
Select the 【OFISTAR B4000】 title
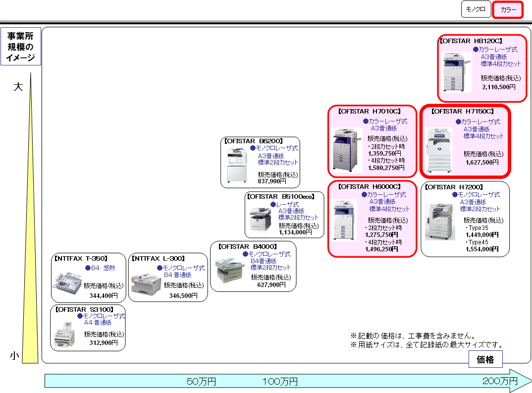(x=248, y=246)
